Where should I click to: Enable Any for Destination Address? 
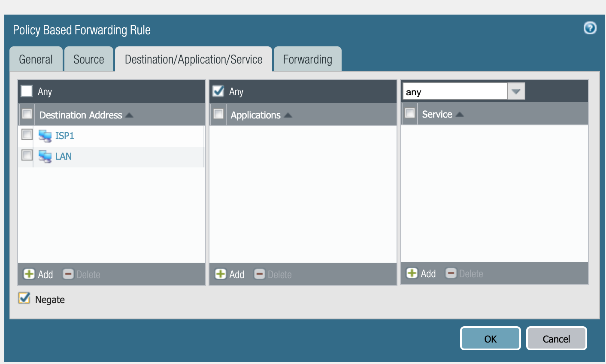point(27,91)
